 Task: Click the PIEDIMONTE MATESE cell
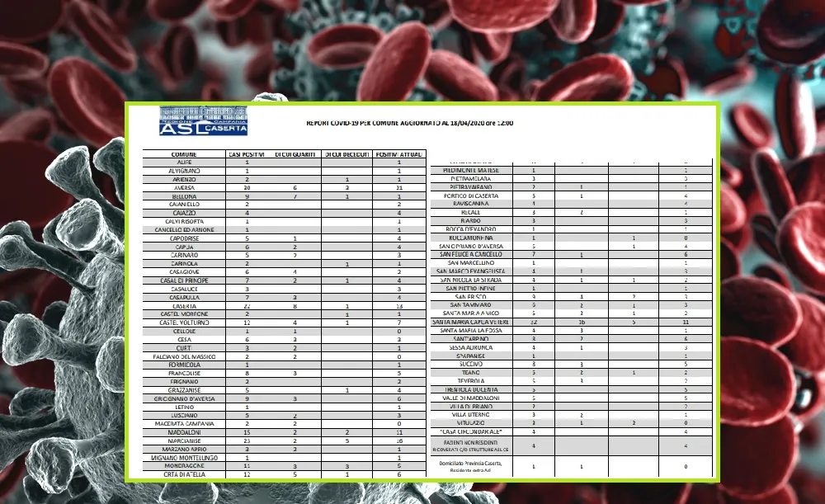(471, 171)
